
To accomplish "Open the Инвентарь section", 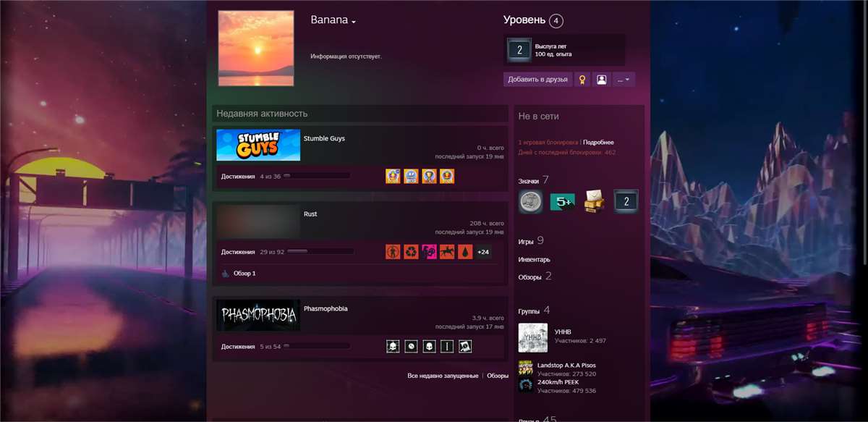I will pos(534,260).
